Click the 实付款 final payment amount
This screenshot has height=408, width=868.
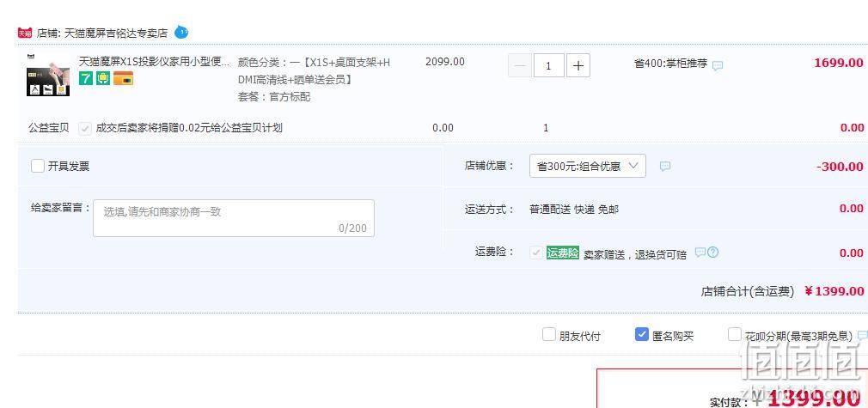click(x=814, y=398)
